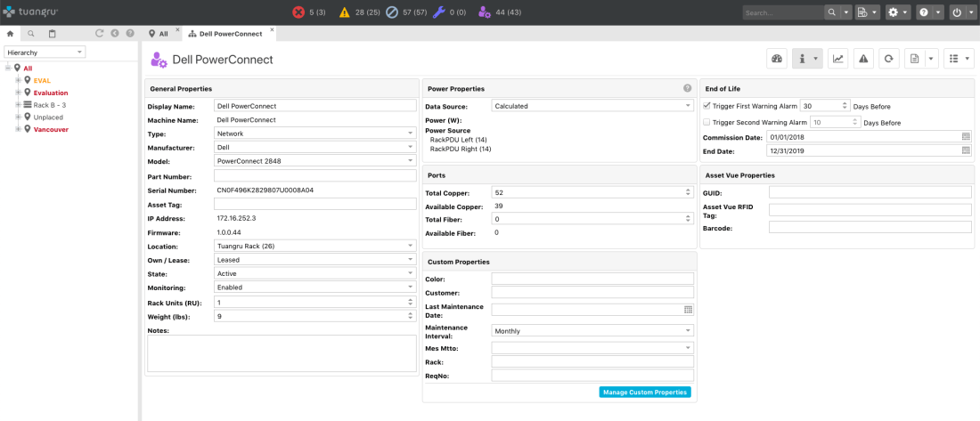Open the Commission Date calendar picker
Screen dimensions: 980x421
966,137
